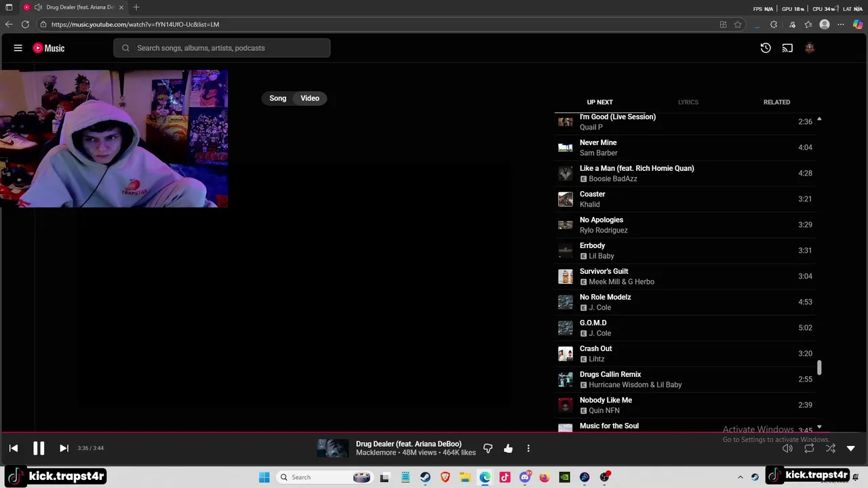
Task: Open a new browser tab
Action: coord(136,7)
